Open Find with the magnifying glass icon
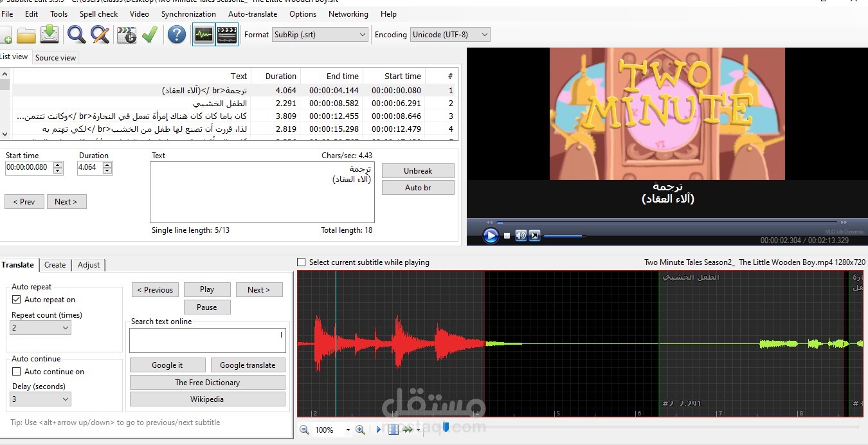This screenshot has height=445, width=868. pyautogui.click(x=77, y=35)
